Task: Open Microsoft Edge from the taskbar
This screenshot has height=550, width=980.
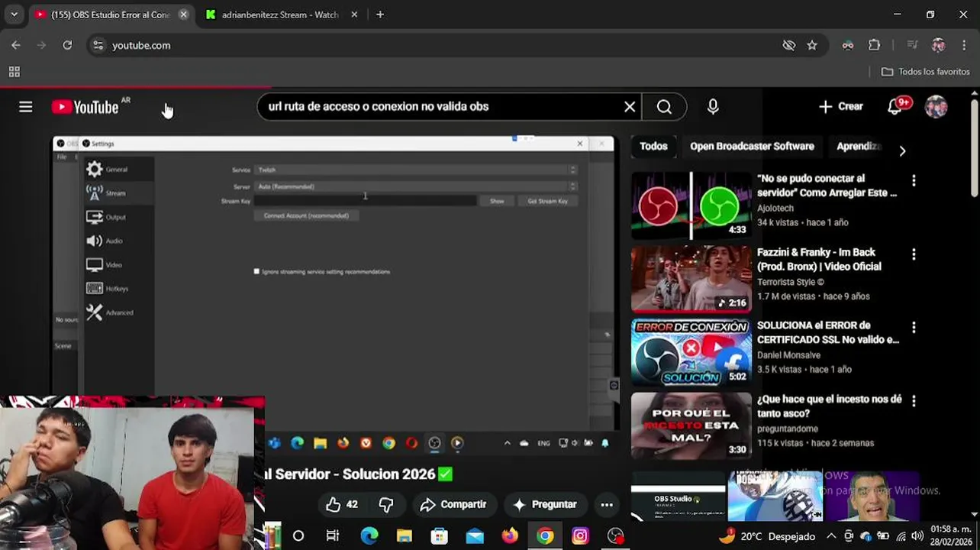Action: 369,536
